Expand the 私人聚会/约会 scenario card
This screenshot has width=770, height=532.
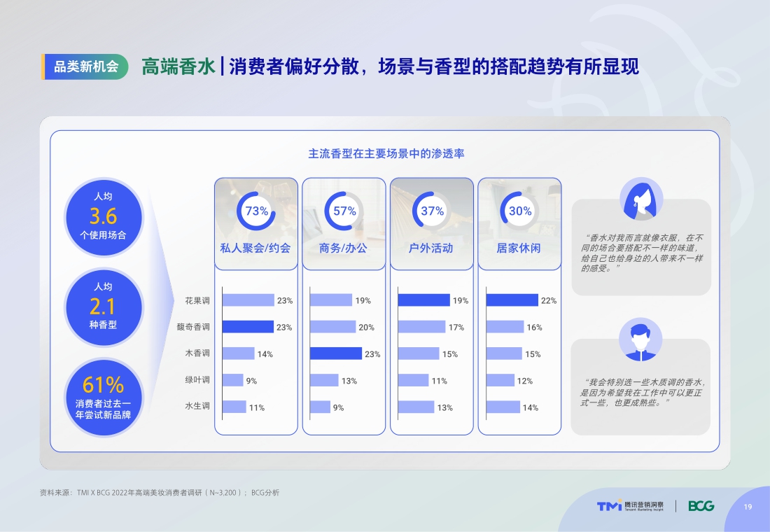pyautogui.click(x=256, y=248)
